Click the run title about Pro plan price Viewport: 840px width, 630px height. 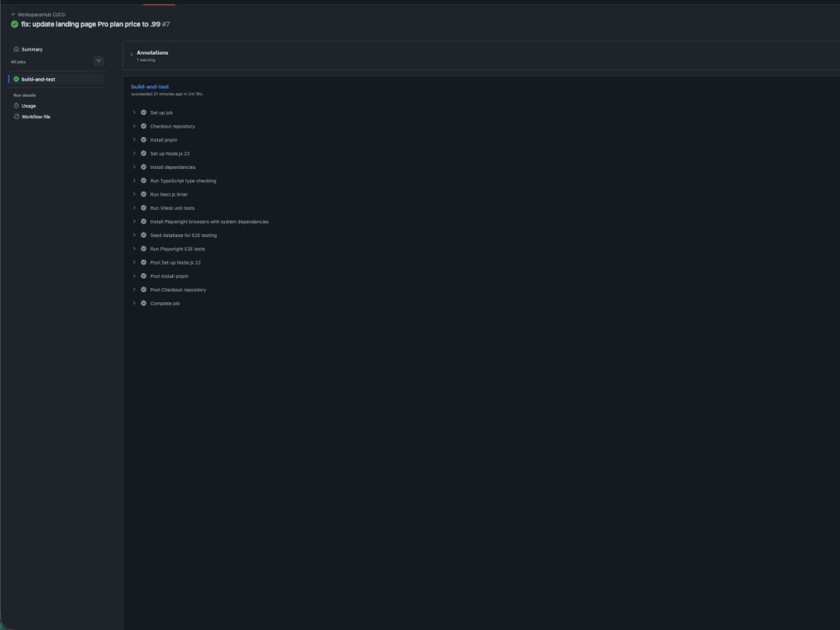(x=91, y=24)
